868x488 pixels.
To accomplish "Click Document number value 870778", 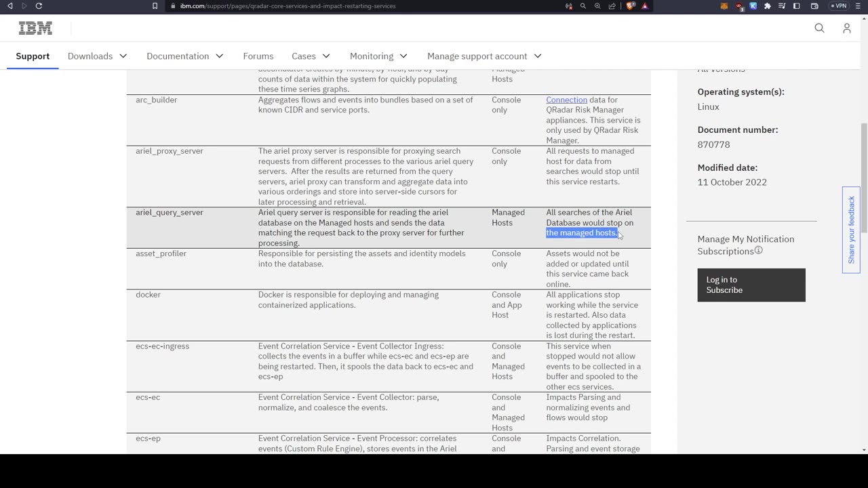I will pyautogui.click(x=713, y=144).
